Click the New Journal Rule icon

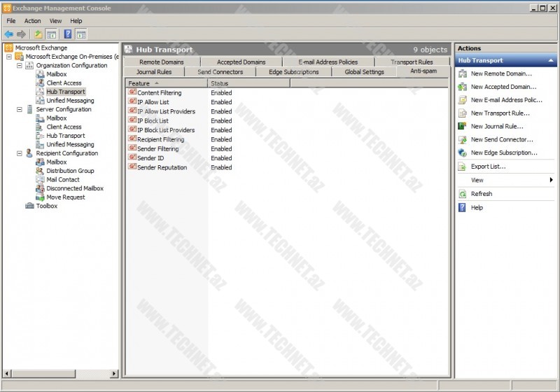pos(462,126)
